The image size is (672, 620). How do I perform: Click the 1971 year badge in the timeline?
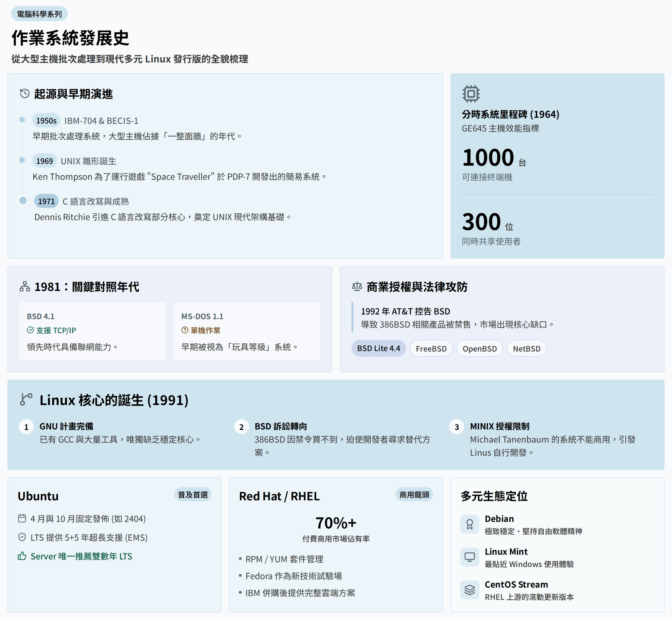point(46,201)
